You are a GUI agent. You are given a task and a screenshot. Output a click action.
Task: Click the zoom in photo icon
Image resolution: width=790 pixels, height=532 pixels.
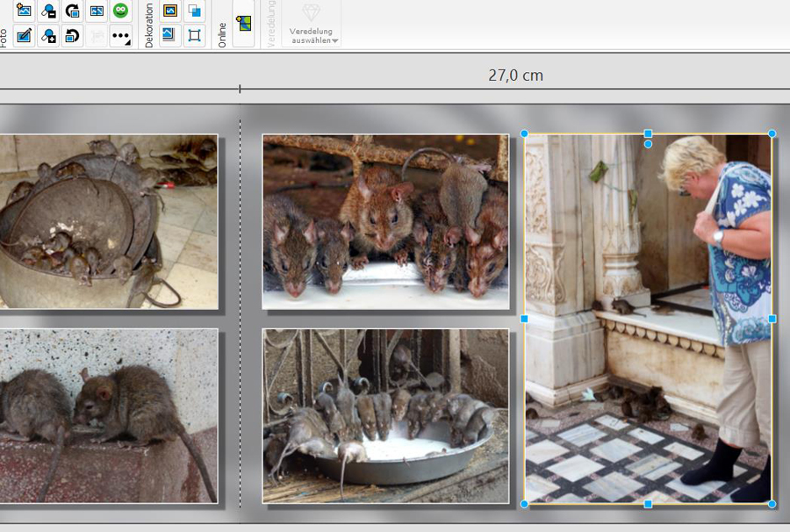pos(48,36)
